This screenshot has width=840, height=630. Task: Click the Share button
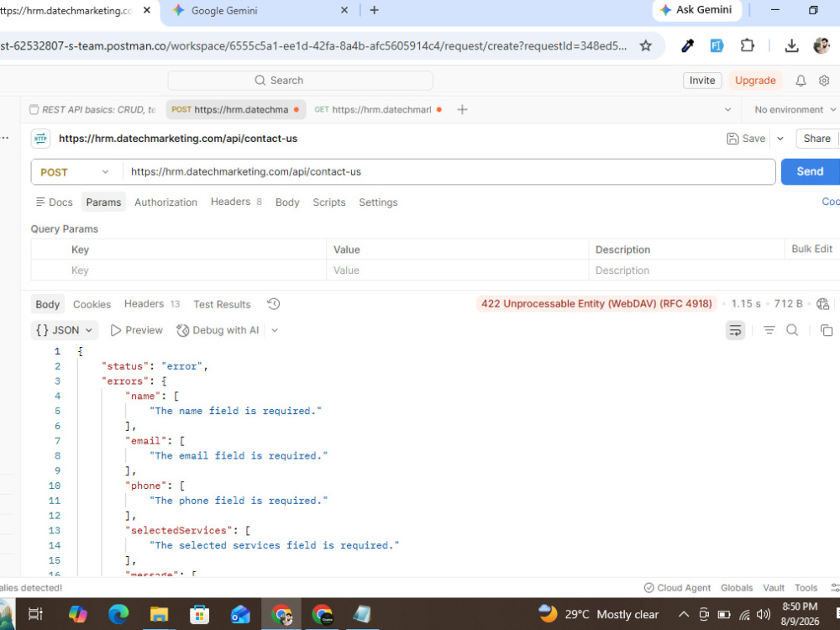pos(816,139)
